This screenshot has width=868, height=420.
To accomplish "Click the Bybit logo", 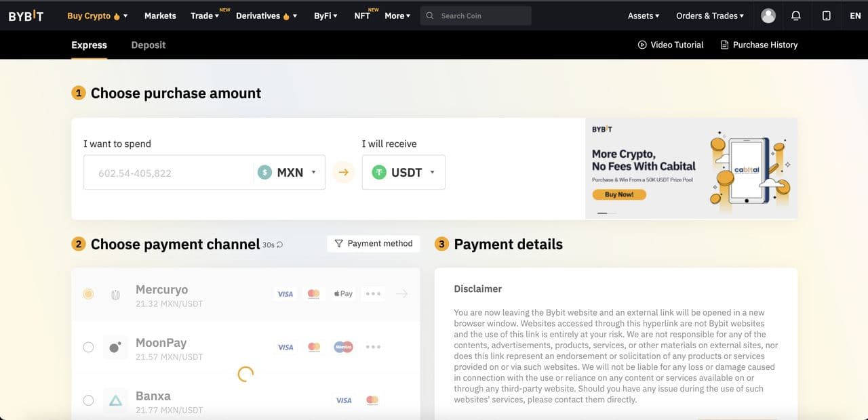I will (x=26, y=16).
